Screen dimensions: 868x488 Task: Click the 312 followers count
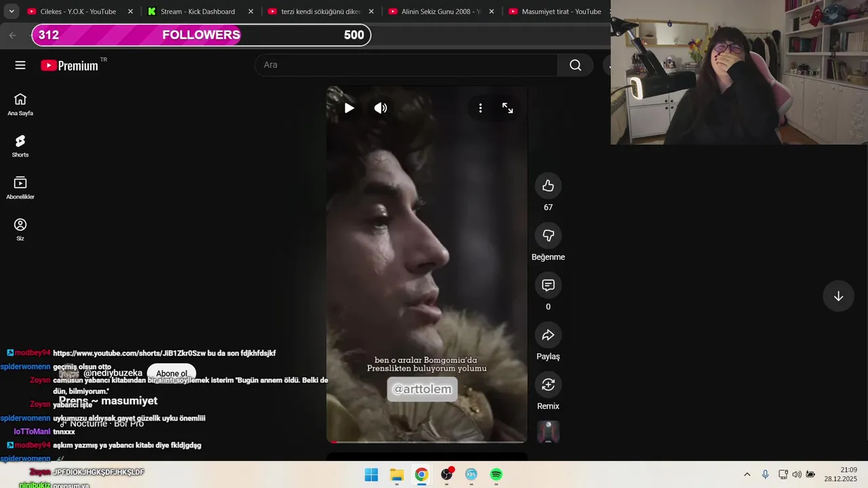49,35
